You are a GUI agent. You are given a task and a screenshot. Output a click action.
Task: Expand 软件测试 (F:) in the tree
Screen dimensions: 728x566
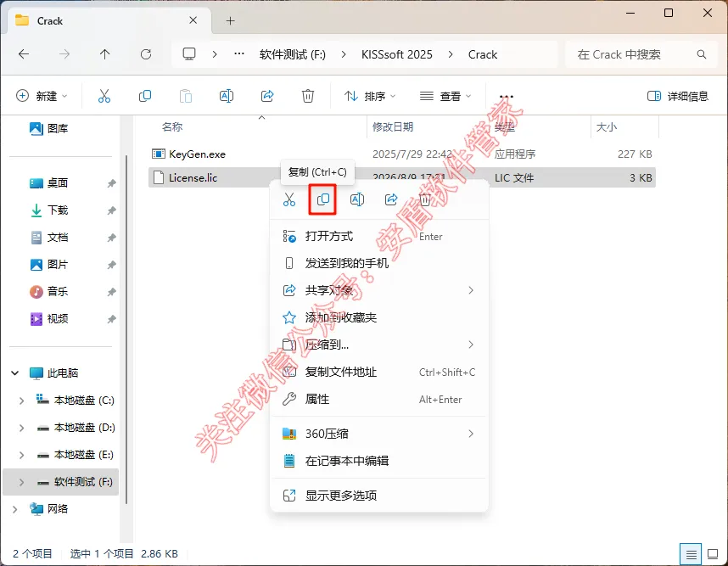(21, 482)
